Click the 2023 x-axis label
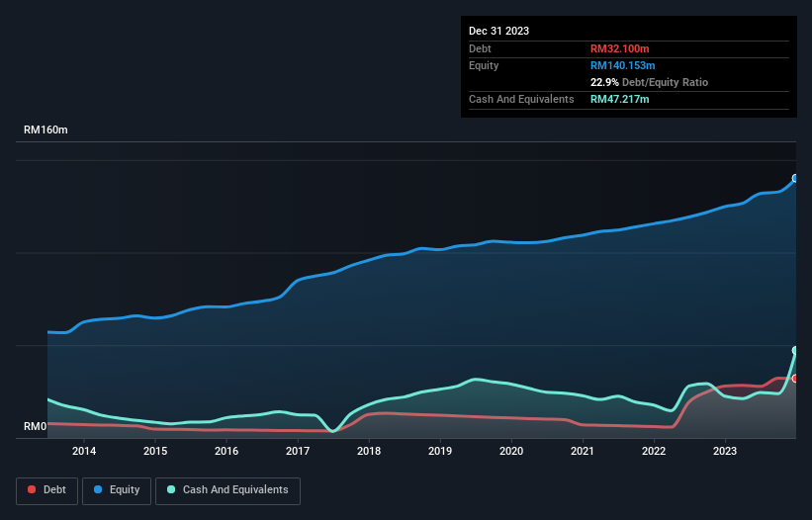The height and width of the screenshot is (520, 812). pos(725,451)
